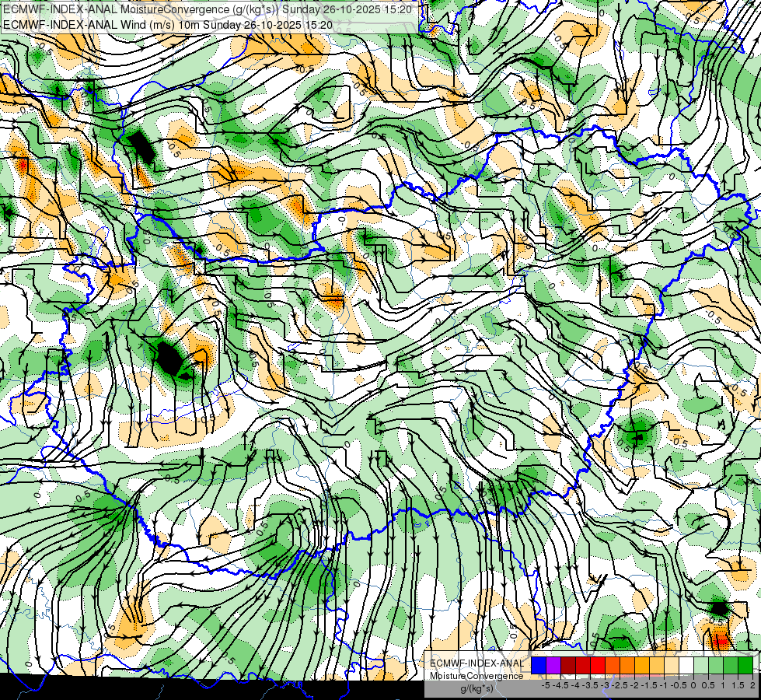Pick the palest green swatch next to white
761x700 pixels.
(701, 666)
